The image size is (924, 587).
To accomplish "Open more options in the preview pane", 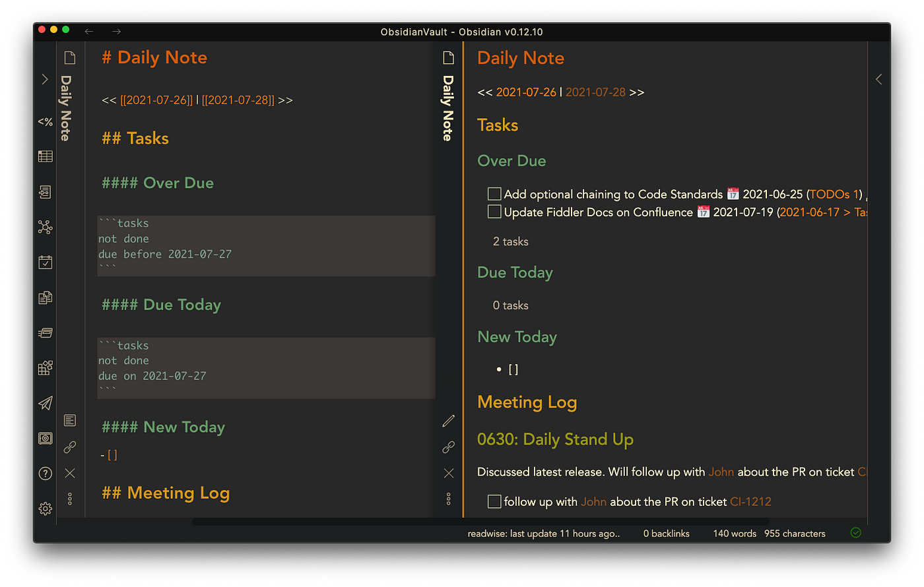I will [x=449, y=499].
